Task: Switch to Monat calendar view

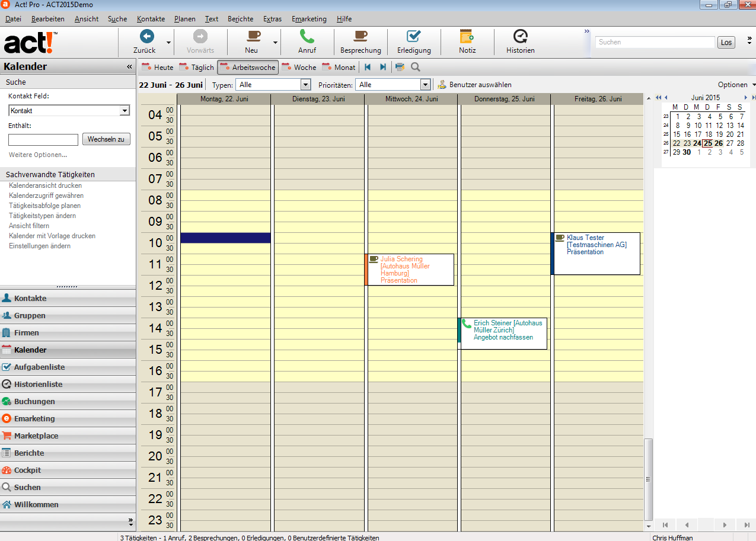Action: (x=339, y=67)
